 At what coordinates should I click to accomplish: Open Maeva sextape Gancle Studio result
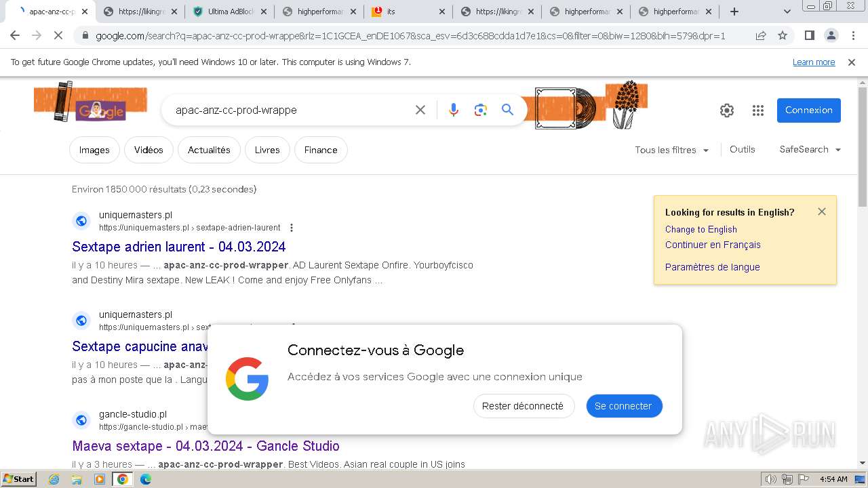205,446
